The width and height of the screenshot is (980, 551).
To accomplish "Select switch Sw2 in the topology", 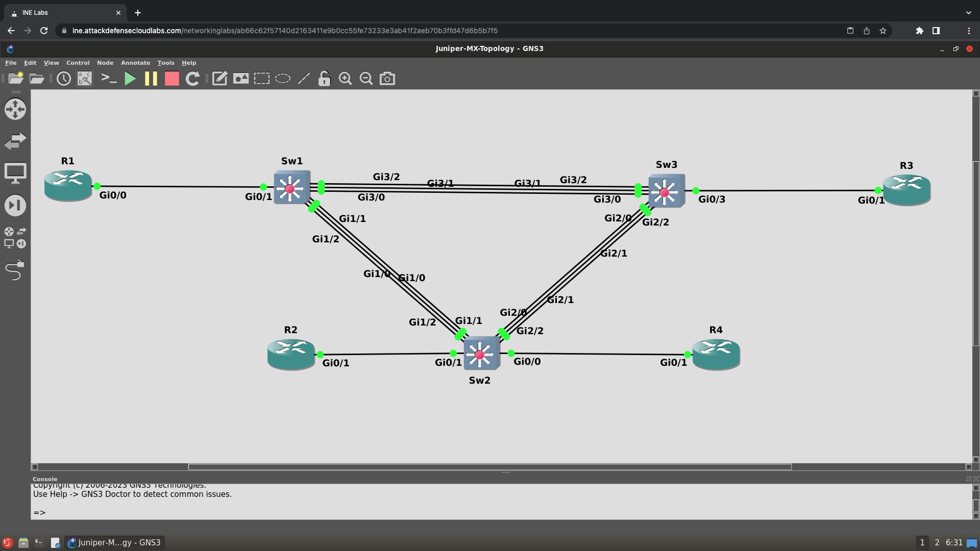I will pyautogui.click(x=481, y=353).
